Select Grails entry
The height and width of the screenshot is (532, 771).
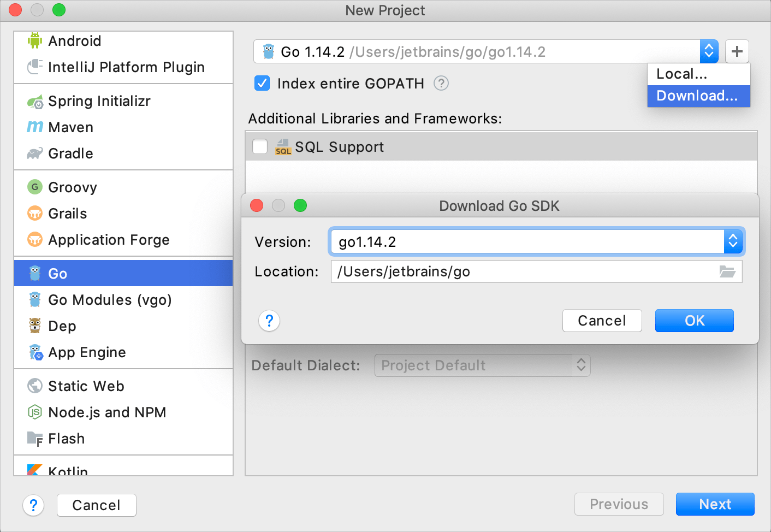(x=123, y=213)
